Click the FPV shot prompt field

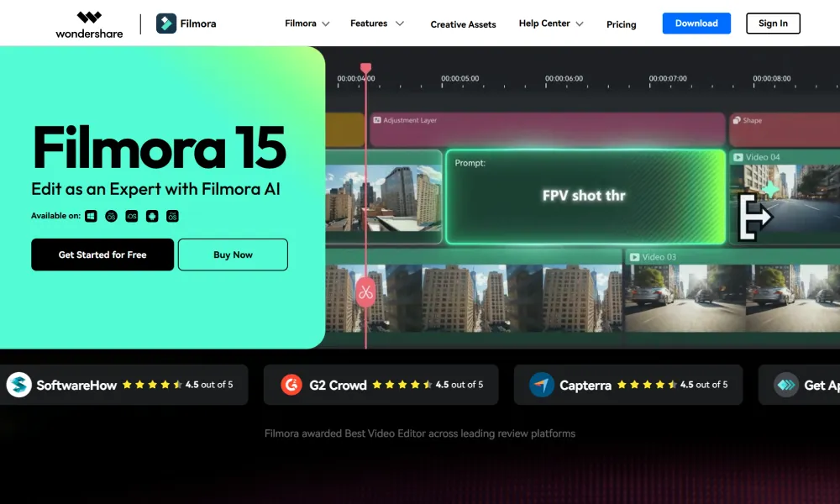click(585, 196)
